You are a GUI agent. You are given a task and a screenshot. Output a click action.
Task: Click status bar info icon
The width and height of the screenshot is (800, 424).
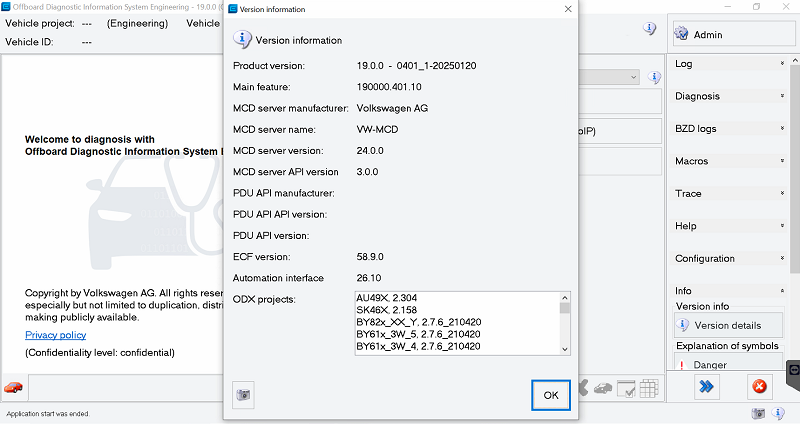pos(778,413)
